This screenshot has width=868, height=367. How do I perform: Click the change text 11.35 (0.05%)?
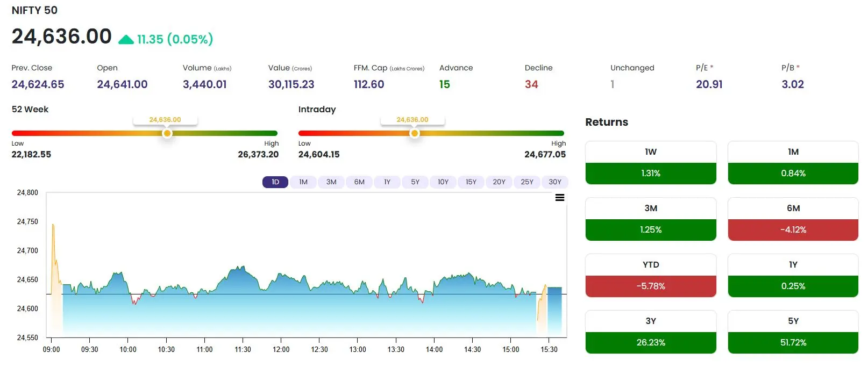click(x=175, y=39)
